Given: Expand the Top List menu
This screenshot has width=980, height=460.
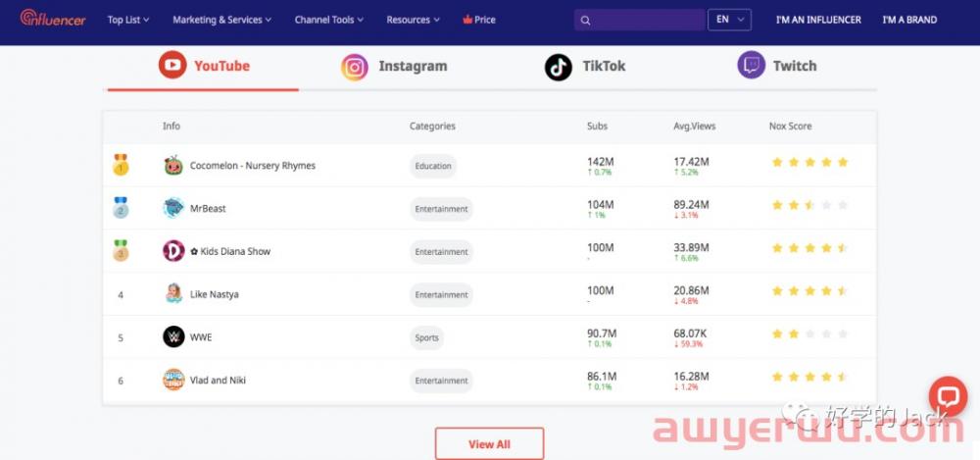Looking at the screenshot, I should [x=128, y=20].
